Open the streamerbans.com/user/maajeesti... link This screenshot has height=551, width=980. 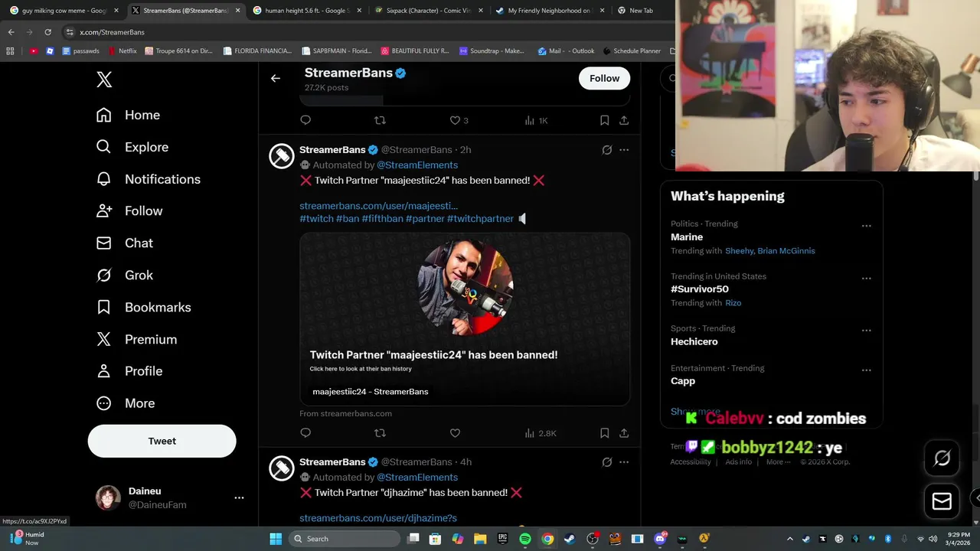pyautogui.click(x=378, y=206)
